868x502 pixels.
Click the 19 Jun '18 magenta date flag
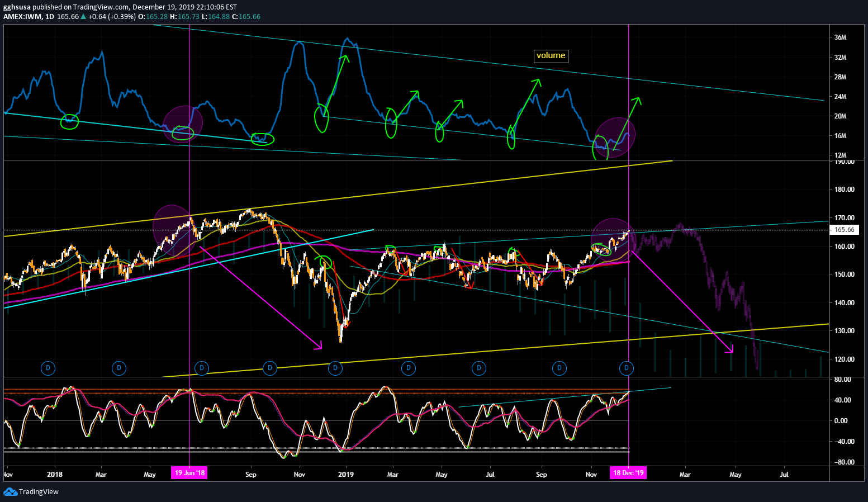[x=189, y=473]
